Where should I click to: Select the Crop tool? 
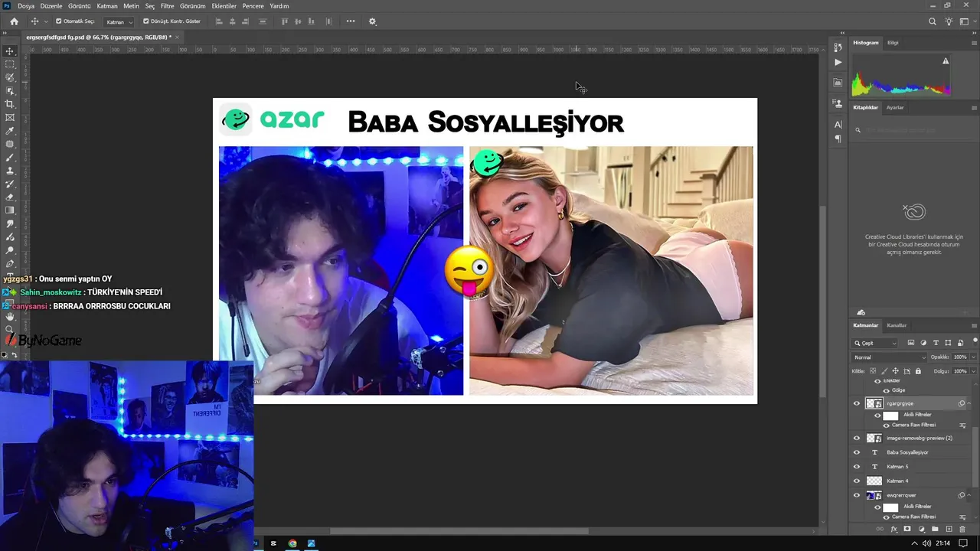coord(10,104)
